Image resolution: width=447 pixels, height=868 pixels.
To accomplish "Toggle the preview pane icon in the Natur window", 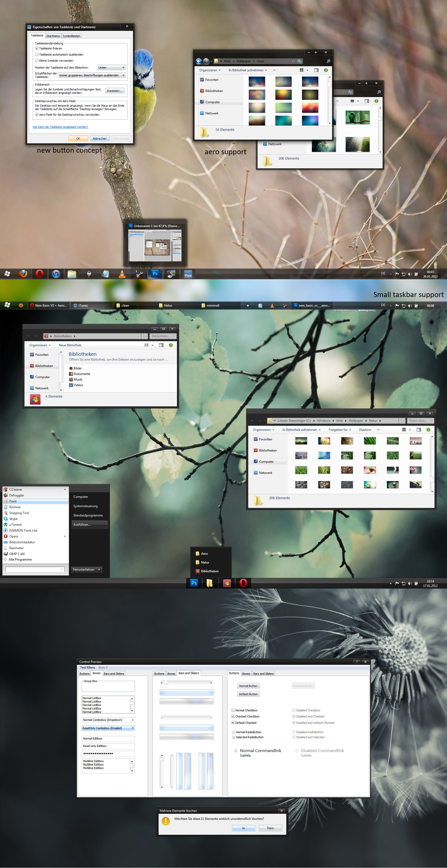I will pyautogui.click(x=419, y=430).
